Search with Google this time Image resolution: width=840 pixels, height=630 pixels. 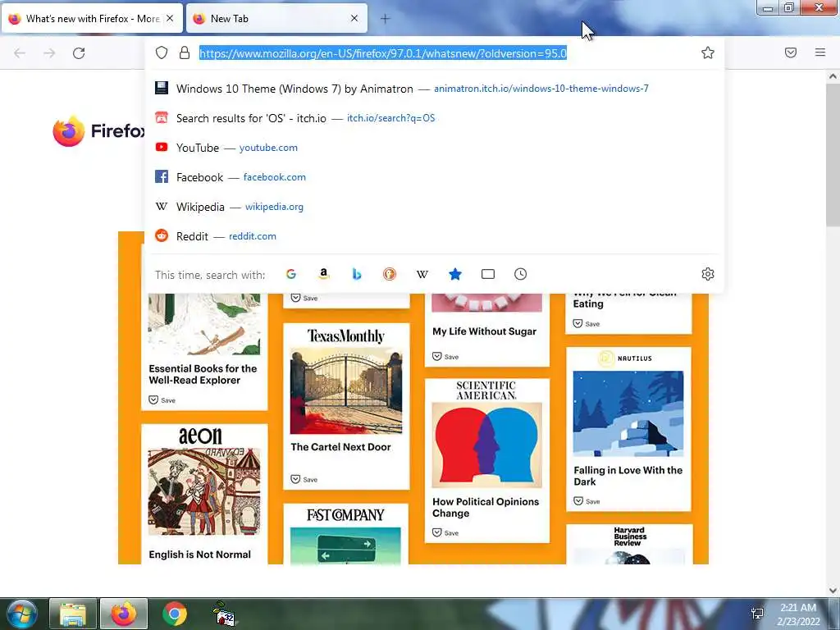[x=291, y=274]
